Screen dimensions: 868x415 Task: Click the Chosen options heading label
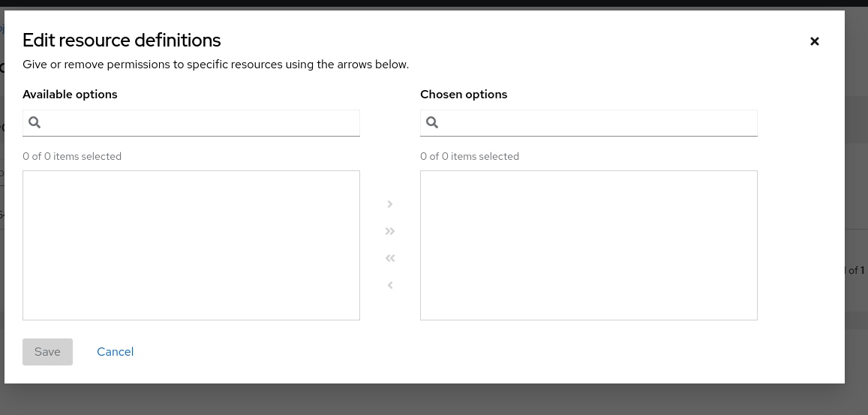tap(464, 95)
